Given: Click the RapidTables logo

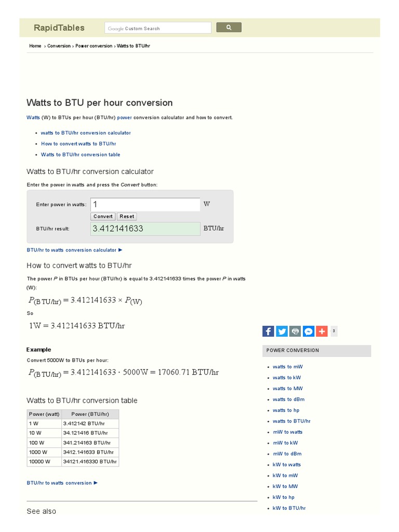Looking at the screenshot, I should point(59,28).
